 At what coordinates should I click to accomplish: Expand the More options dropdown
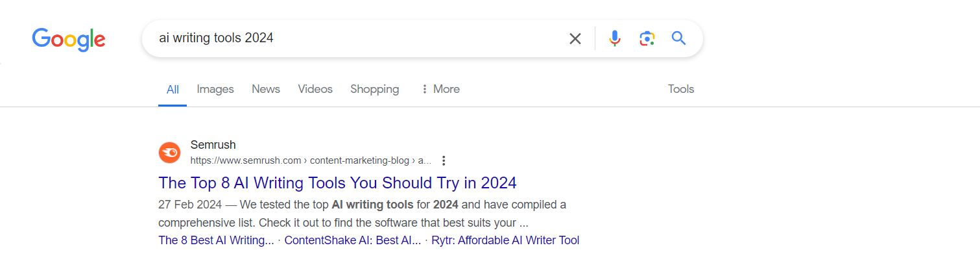440,89
